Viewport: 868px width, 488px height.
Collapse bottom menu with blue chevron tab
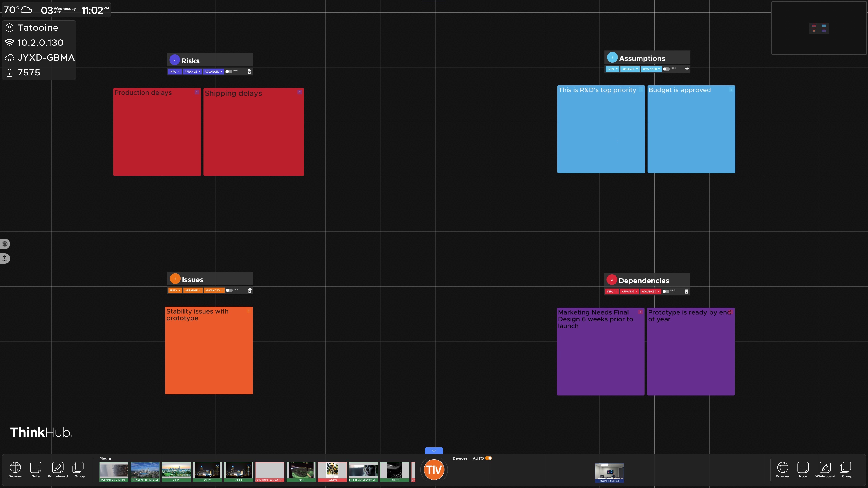[x=434, y=451]
